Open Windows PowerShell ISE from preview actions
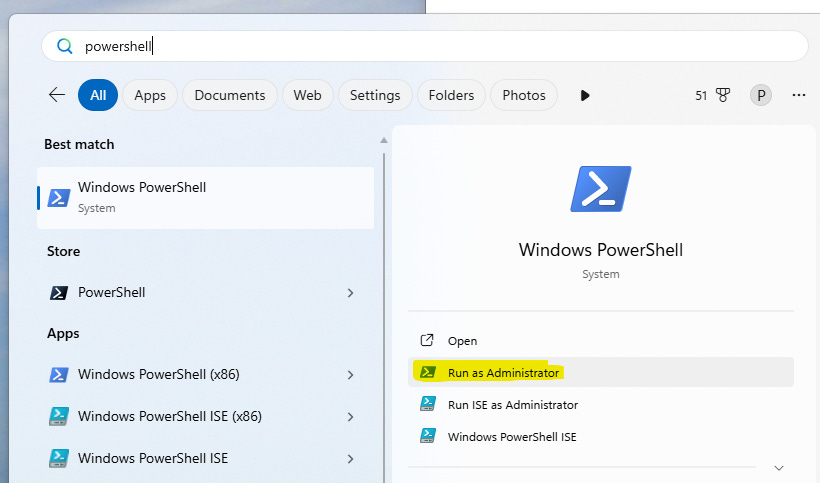 coord(600,436)
